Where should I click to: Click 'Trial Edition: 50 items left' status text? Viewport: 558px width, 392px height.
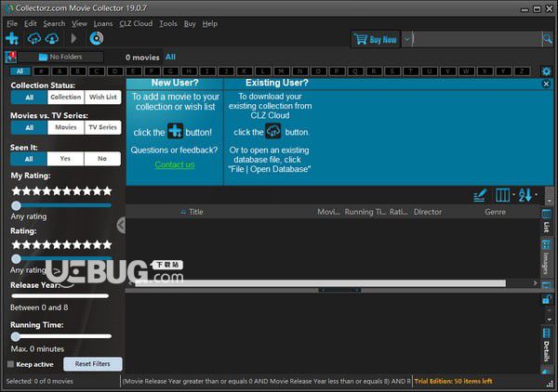pyautogui.click(x=454, y=382)
